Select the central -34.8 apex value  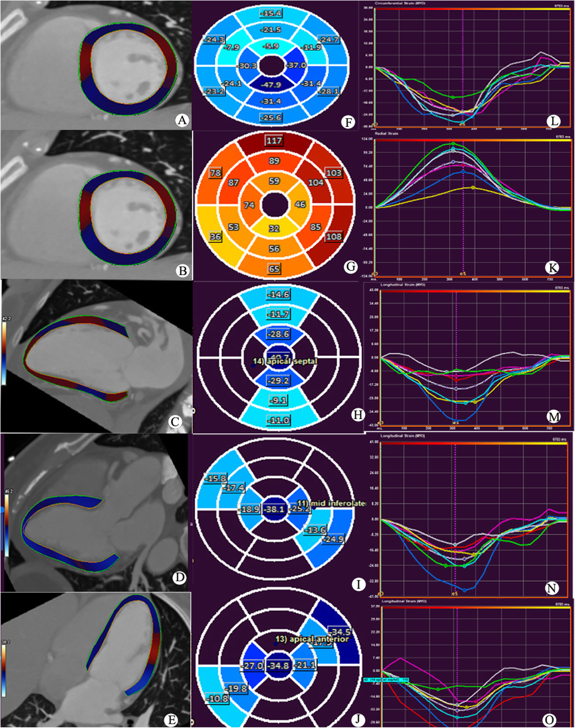point(278,666)
